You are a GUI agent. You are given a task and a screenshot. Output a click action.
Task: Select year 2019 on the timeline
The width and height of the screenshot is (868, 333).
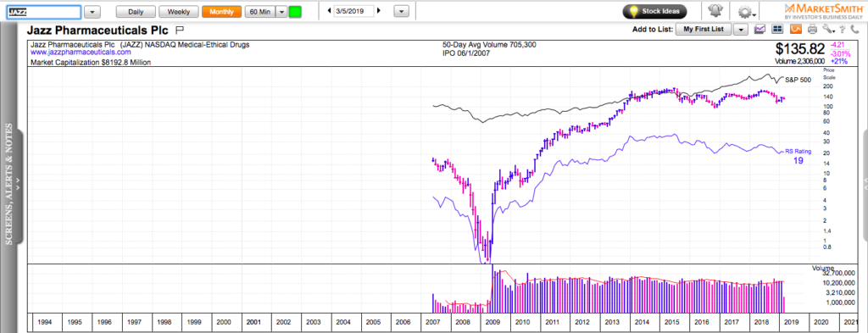pos(793,321)
